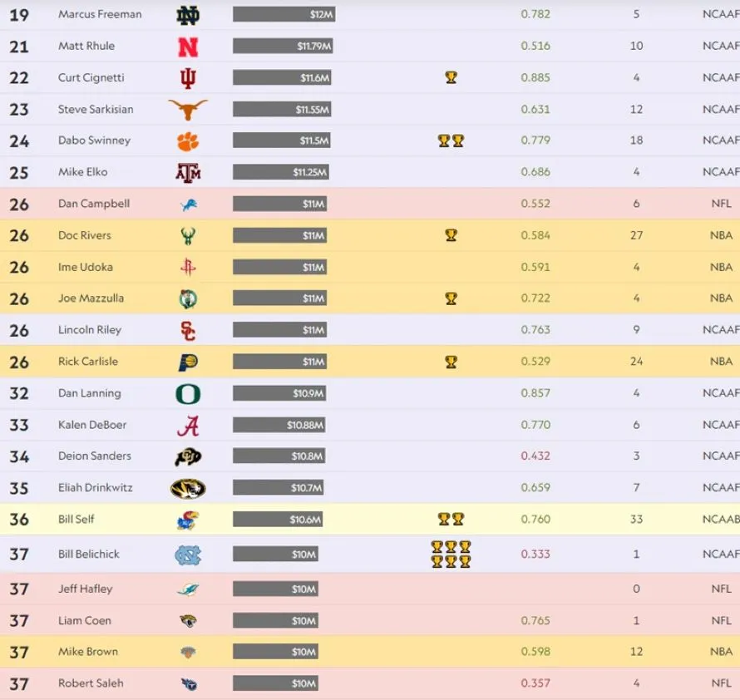Click the North Carolina Tar Heels logo
Screen dimensions: 740x700
pos(188,555)
